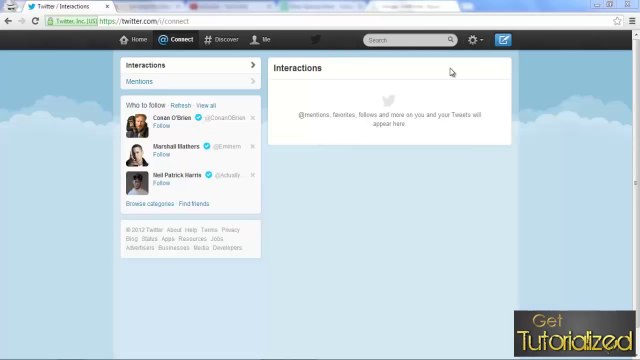Refresh the Who to follow suggestions
The height and width of the screenshot is (360, 640).
[181, 105]
